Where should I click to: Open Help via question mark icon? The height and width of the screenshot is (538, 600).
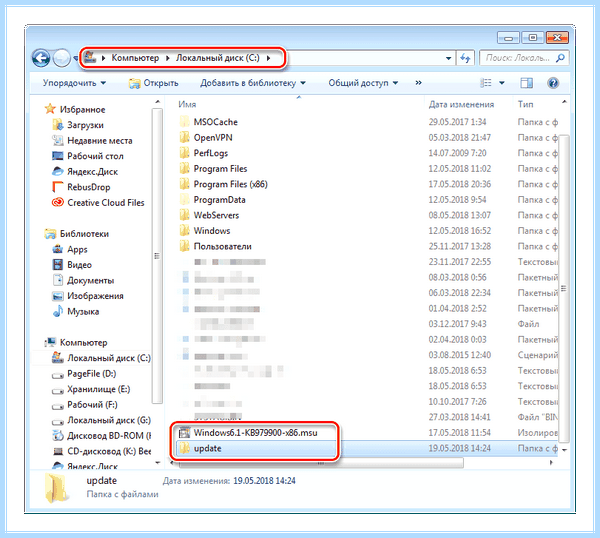(553, 83)
